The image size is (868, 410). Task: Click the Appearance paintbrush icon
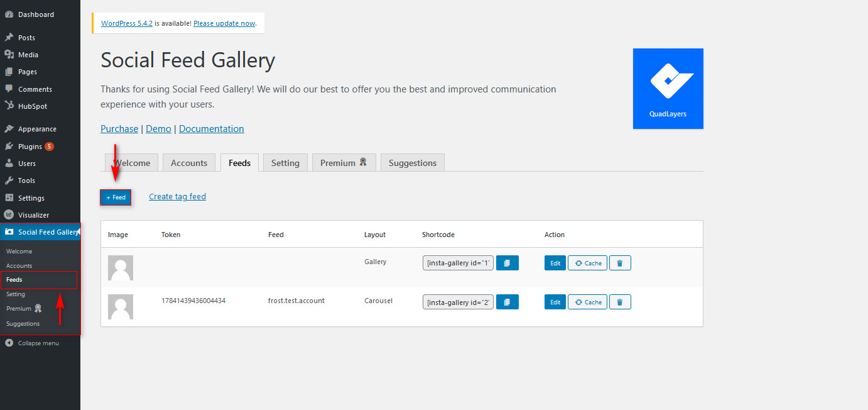click(9, 129)
